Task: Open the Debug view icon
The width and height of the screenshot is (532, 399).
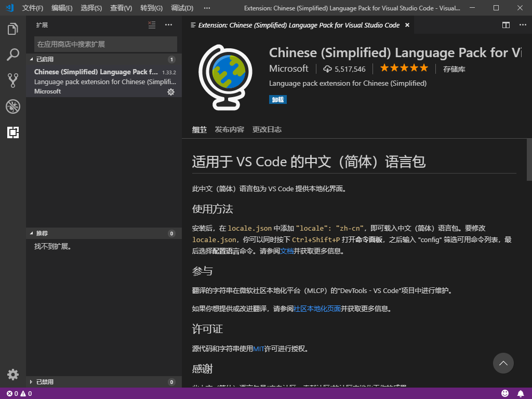Action: tap(13, 107)
